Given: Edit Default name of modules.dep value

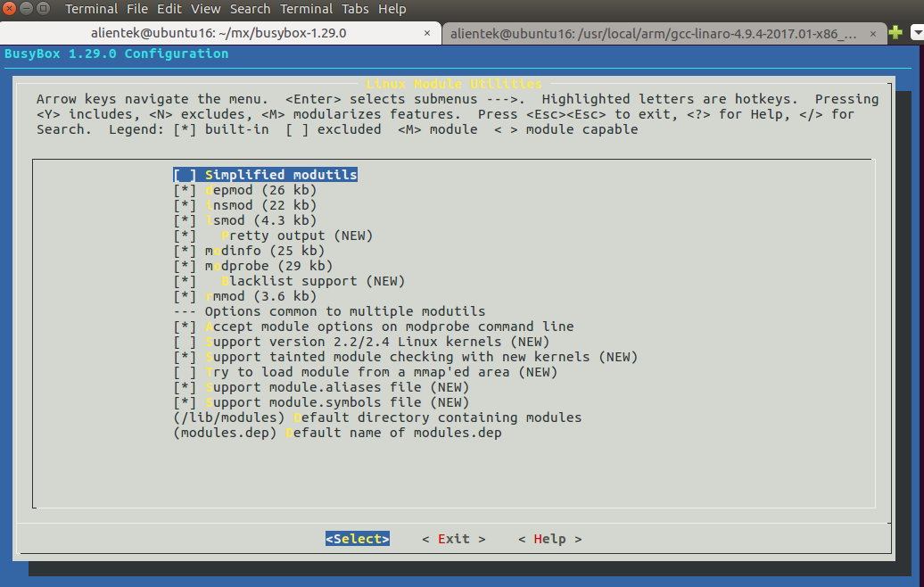Looking at the screenshot, I should point(337,434).
